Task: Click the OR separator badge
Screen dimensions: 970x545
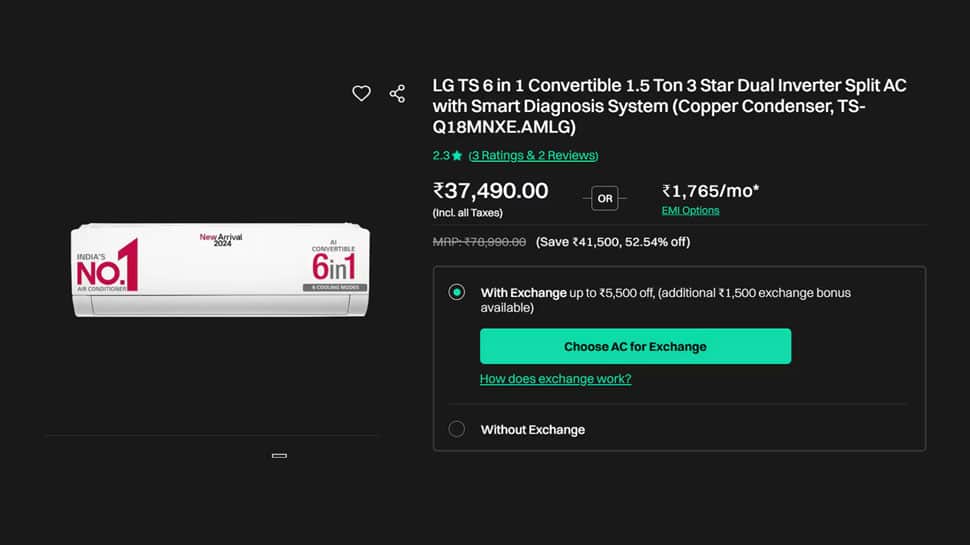Action: [605, 198]
